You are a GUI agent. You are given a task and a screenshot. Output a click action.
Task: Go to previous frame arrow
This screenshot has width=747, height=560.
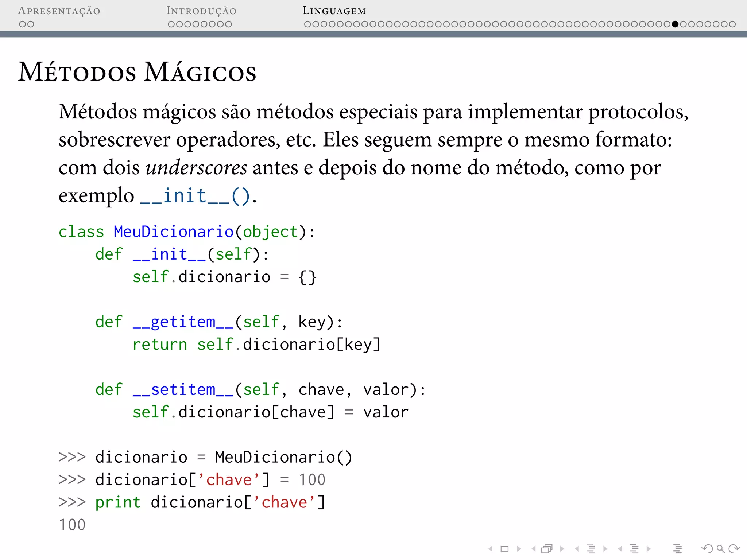534,549
